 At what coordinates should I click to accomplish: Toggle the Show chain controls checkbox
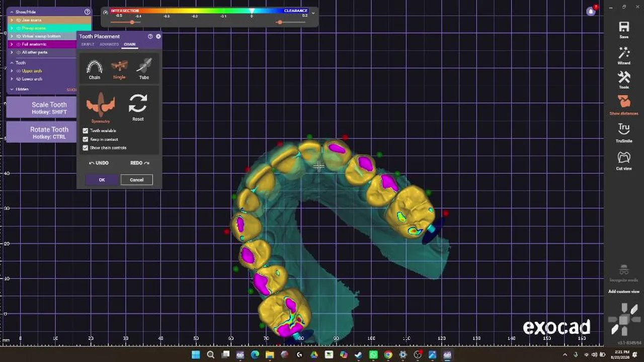(86, 148)
